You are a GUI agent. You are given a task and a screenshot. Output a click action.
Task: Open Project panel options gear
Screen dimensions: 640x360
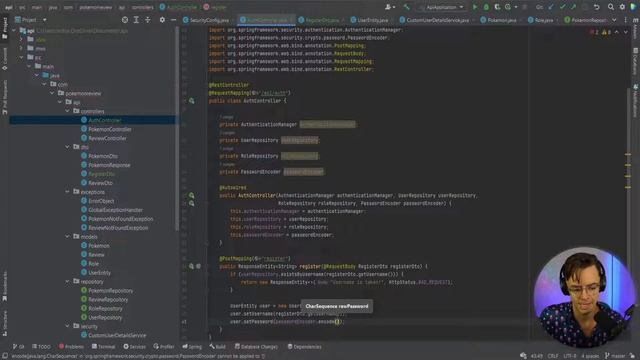[162, 20]
